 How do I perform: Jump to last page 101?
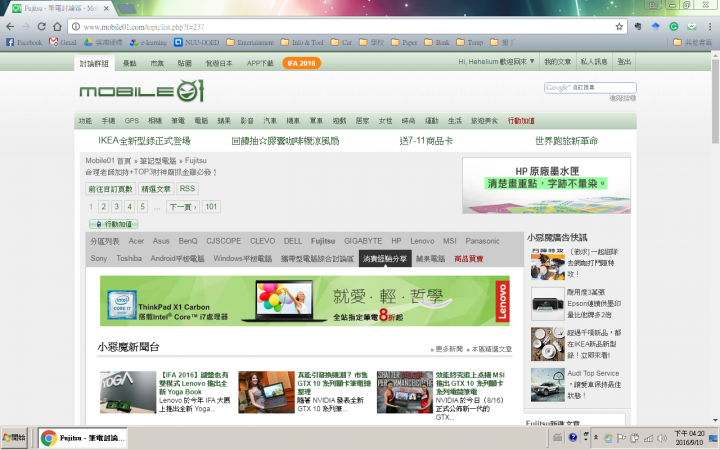pyautogui.click(x=211, y=207)
